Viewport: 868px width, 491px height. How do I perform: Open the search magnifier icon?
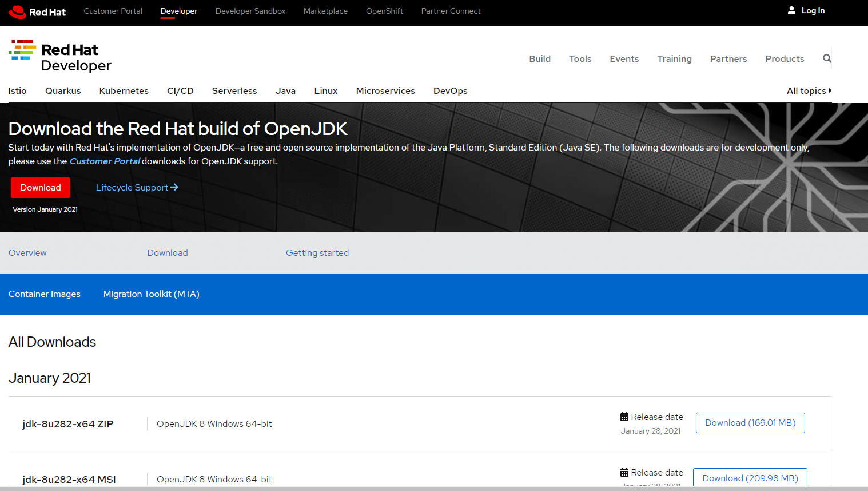pos(827,58)
